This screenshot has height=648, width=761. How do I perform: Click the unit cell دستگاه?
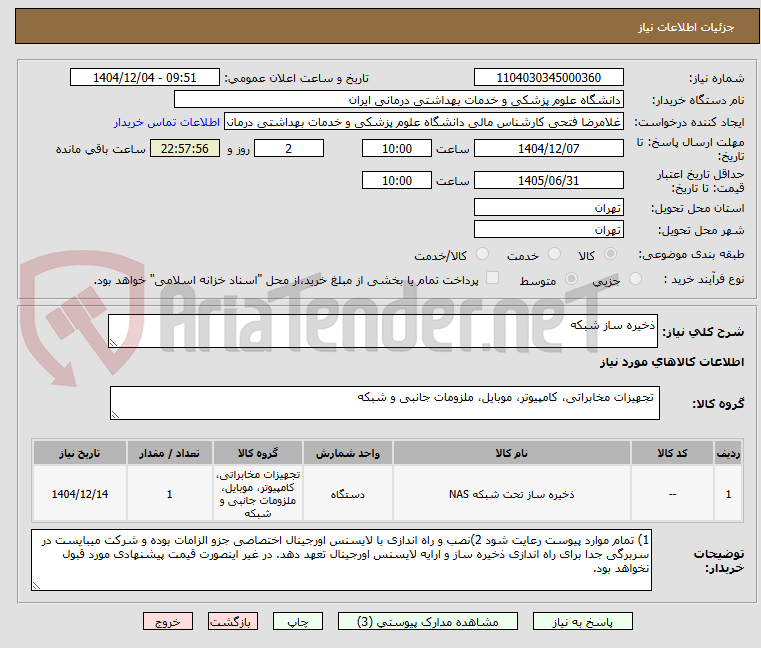point(347,494)
